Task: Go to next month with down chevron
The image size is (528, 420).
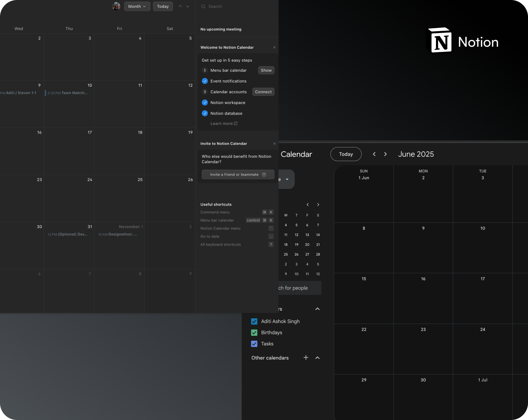Action: coord(188,6)
